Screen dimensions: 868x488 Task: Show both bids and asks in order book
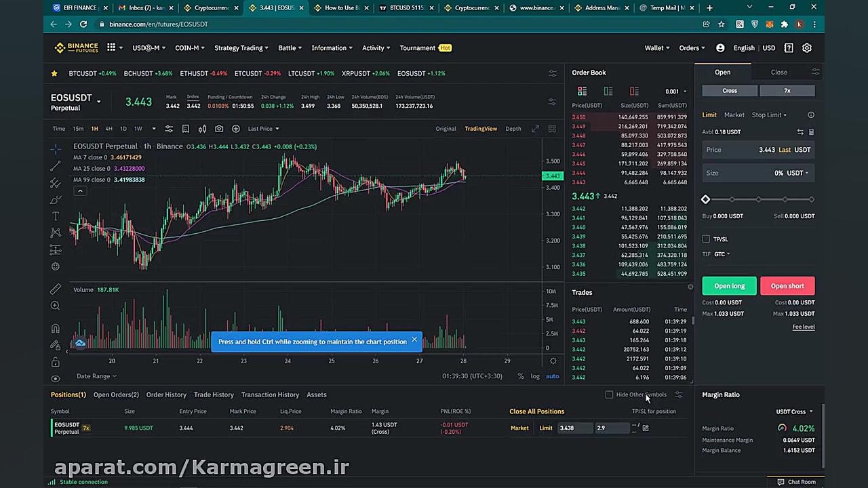[582, 91]
